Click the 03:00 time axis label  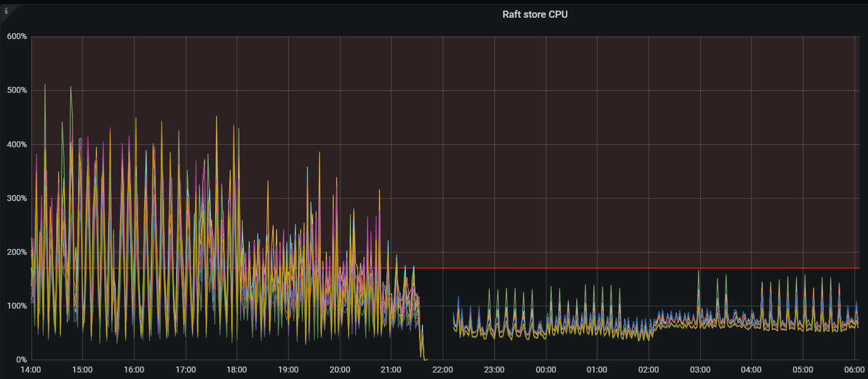tap(700, 370)
